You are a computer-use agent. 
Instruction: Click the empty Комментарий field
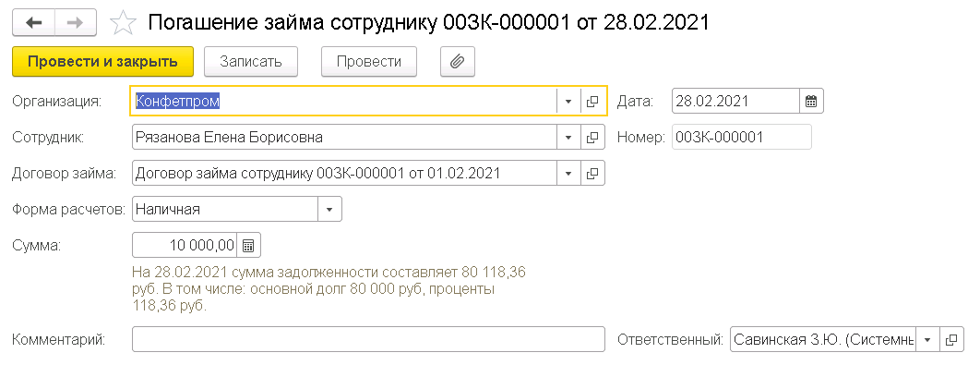tap(369, 340)
